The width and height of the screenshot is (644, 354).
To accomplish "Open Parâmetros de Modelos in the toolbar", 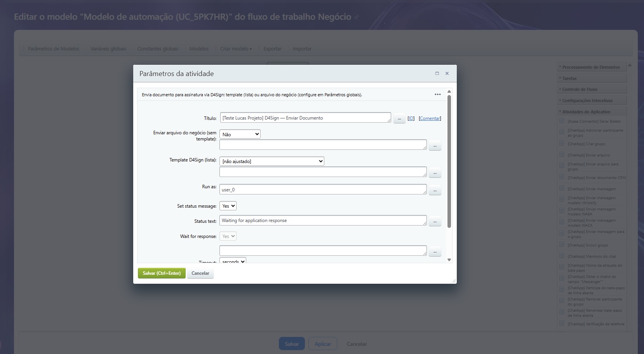I will 54,49.
